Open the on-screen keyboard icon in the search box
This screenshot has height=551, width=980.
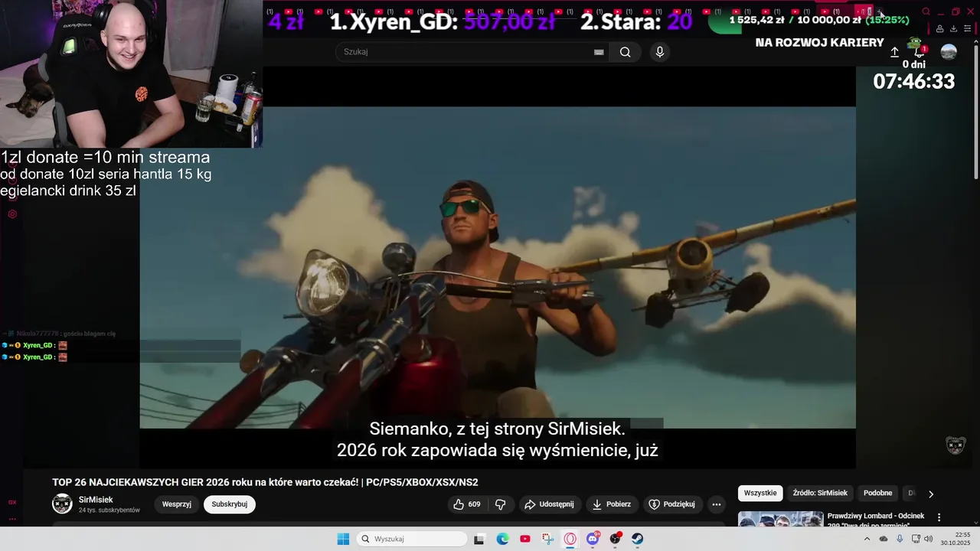pyautogui.click(x=599, y=52)
